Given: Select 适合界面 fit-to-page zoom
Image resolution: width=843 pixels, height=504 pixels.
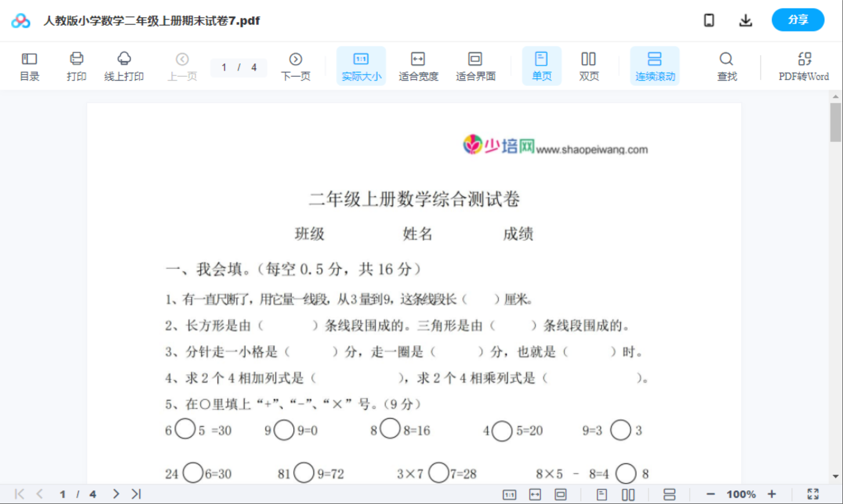Looking at the screenshot, I should 475,65.
